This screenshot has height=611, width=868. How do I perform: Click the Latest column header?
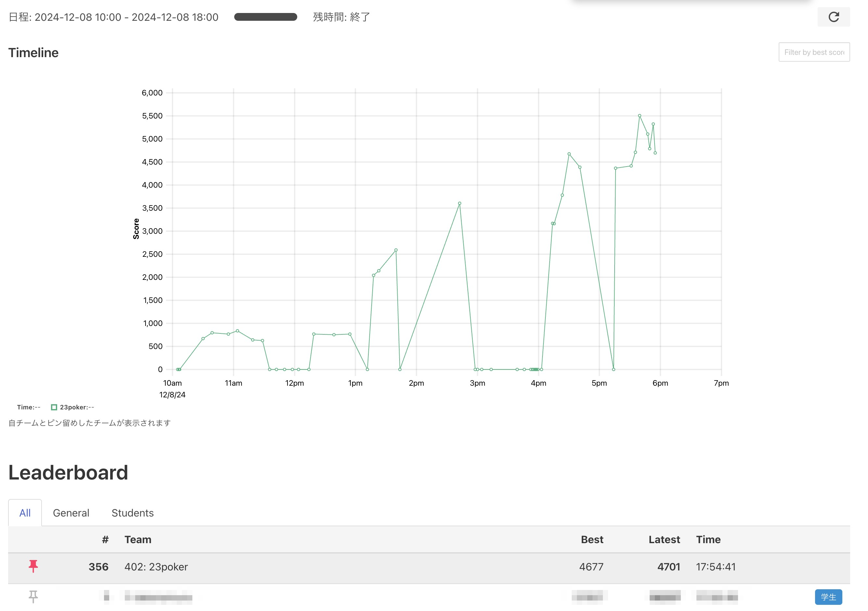(664, 539)
